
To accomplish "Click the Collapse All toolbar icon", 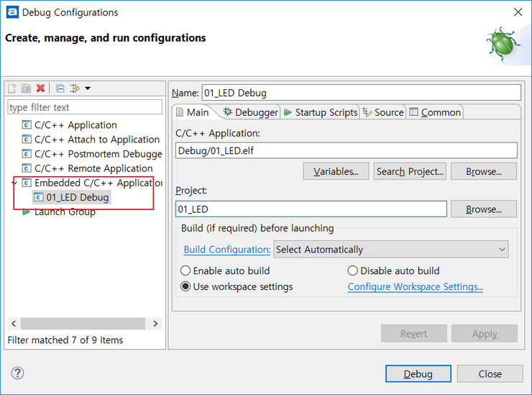I will pyautogui.click(x=60, y=88).
